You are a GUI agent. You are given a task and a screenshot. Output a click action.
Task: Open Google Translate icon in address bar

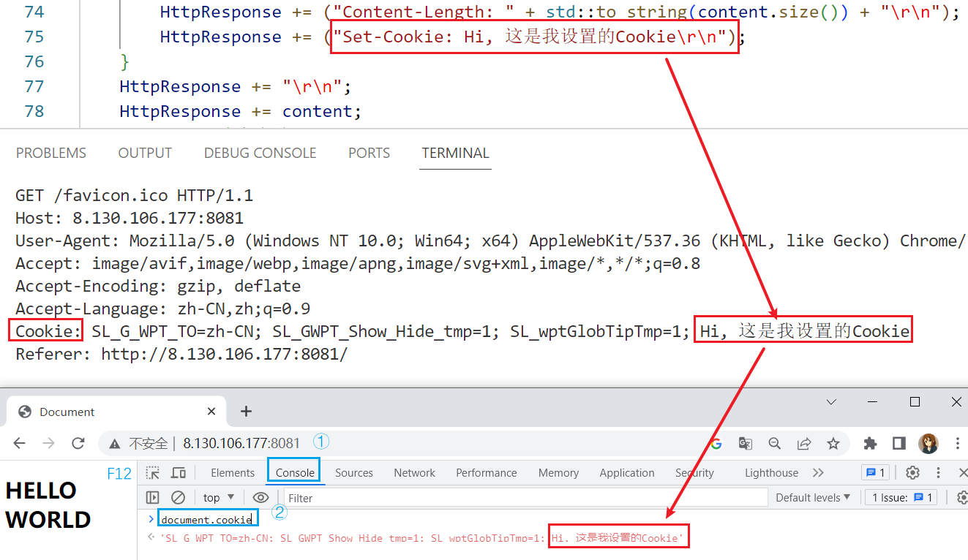click(745, 443)
